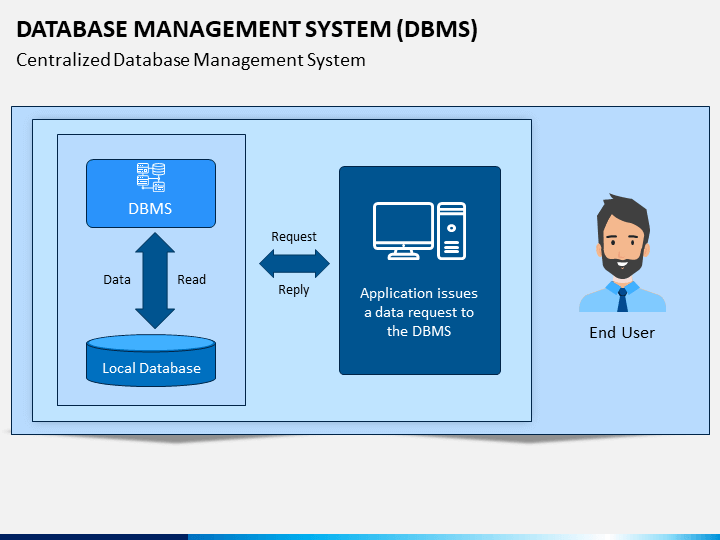Click the horizontal Request Reply double arrow
The height and width of the screenshot is (540, 720).
(x=294, y=264)
